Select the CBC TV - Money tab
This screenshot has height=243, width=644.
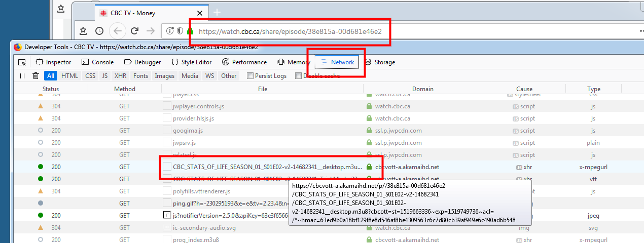click(x=151, y=13)
